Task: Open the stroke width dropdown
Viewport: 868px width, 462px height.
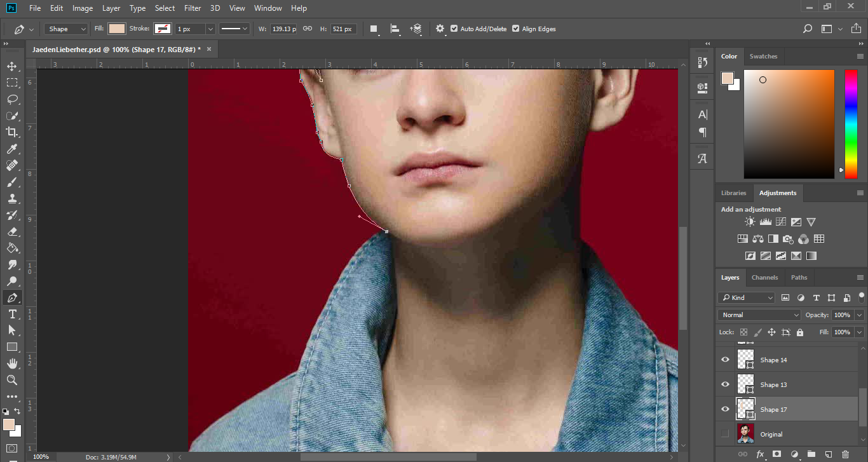Action: point(210,29)
